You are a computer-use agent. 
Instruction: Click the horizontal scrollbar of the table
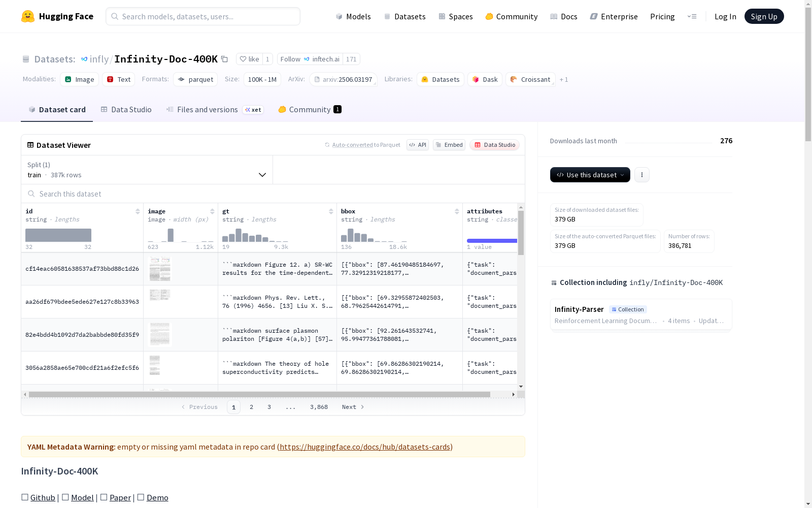(x=259, y=394)
